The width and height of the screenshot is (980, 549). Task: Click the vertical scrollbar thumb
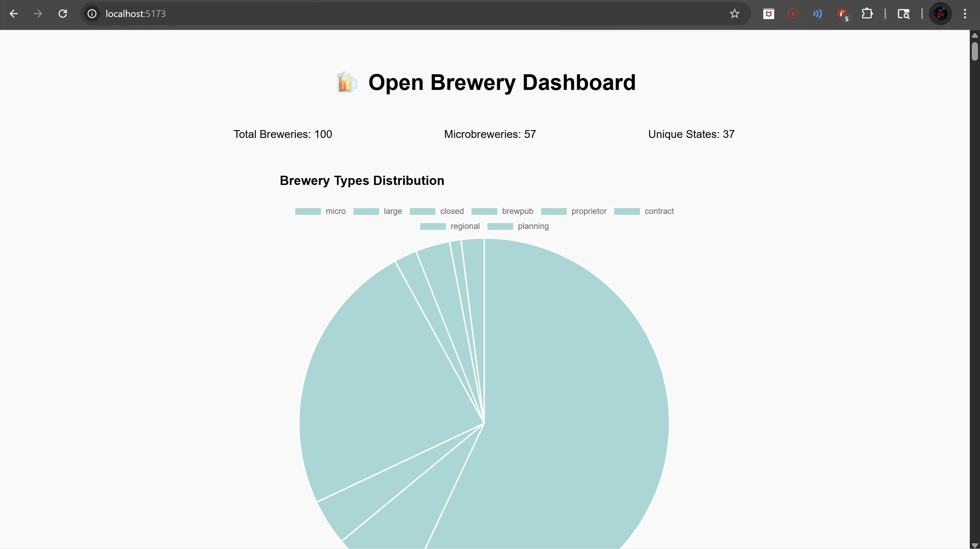(975, 51)
